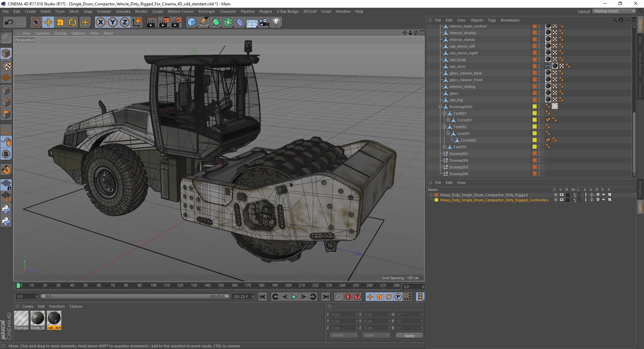Screen dimensions: 644x349
Task: Add a light object
Action: click(x=276, y=22)
